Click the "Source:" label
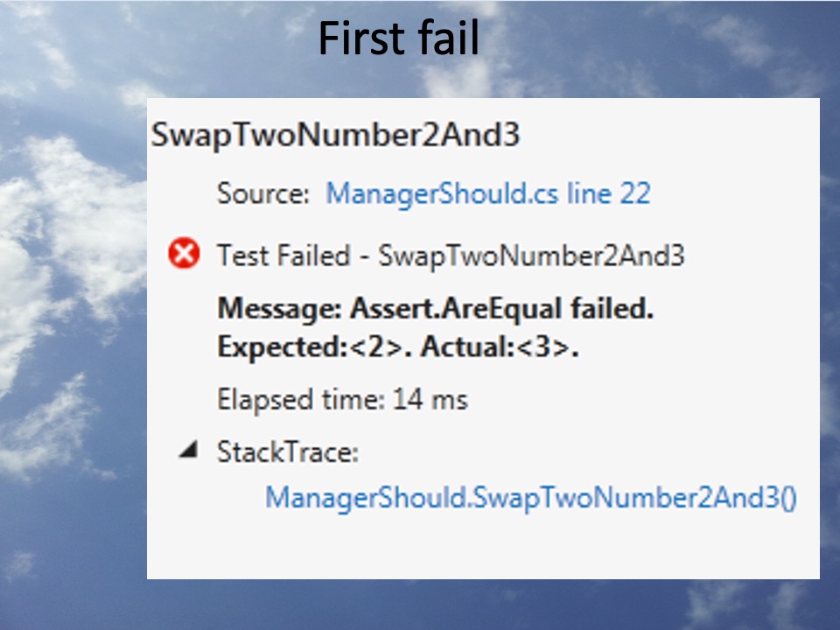Screen dimensions: 840x630 (263, 193)
